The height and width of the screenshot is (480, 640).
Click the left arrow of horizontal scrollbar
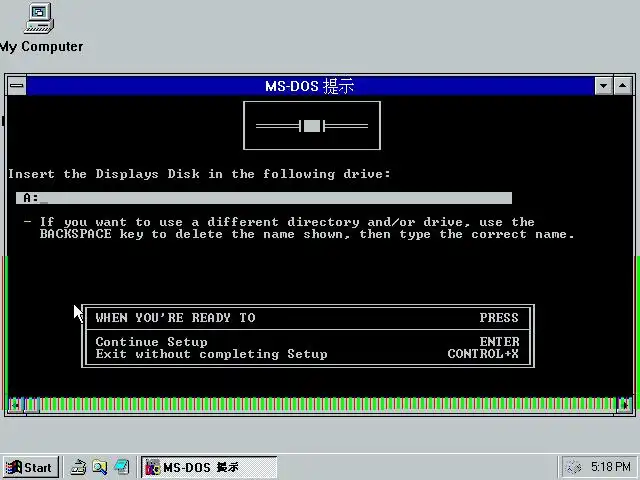coord(16,405)
